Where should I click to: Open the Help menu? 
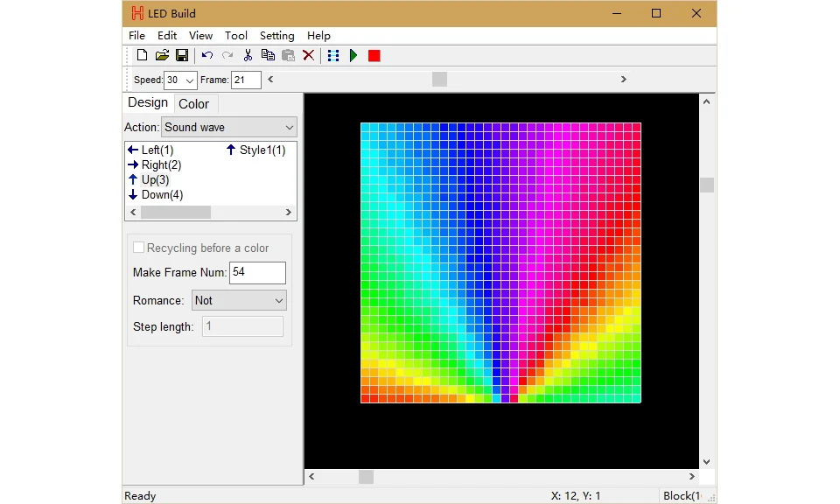(x=318, y=35)
